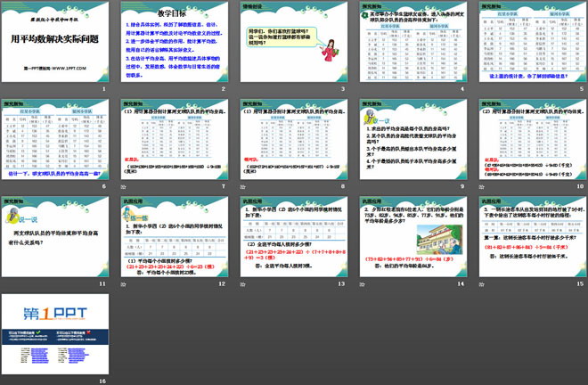Click slide number label 11
588x385 pixels.
pos(102,284)
